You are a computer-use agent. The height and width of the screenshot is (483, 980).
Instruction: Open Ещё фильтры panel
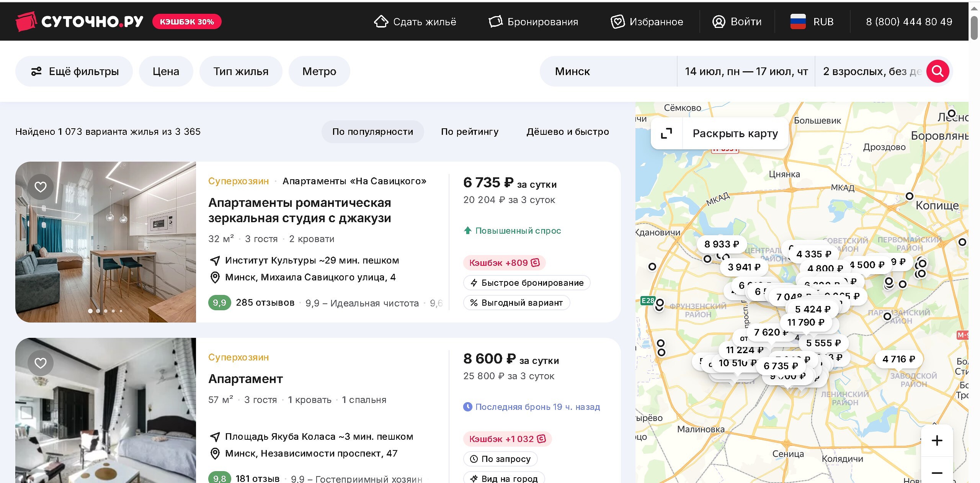pos(74,71)
